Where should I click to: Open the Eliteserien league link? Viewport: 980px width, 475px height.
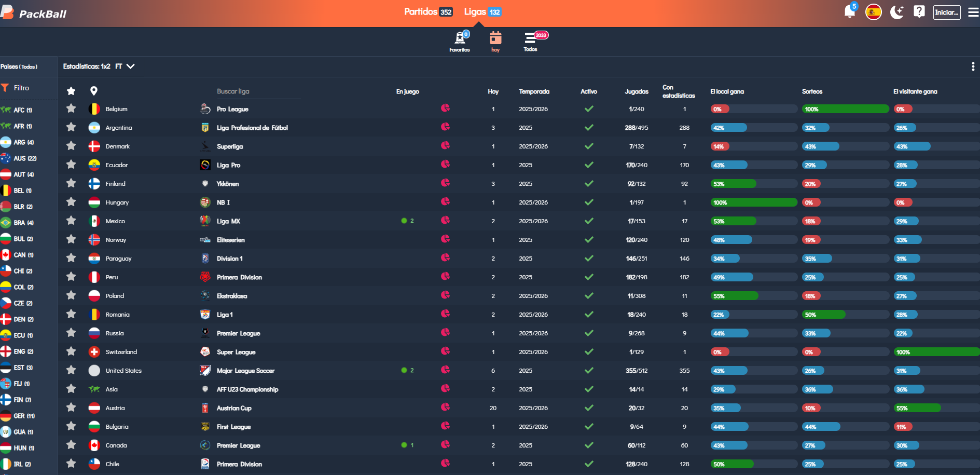[x=230, y=240]
